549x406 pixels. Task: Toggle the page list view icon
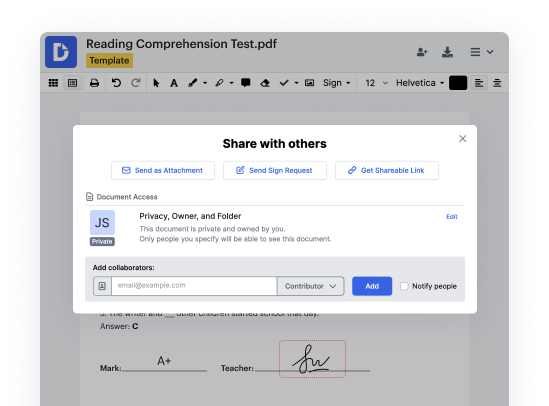point(72,83)
